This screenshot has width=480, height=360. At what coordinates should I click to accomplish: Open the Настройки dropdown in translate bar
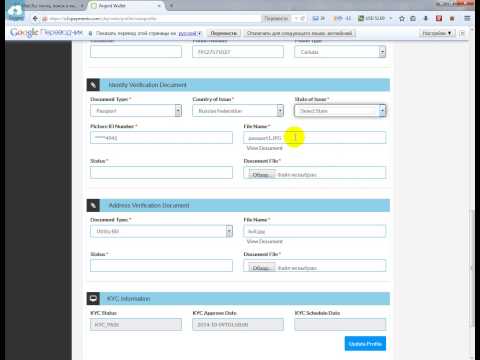click(437, 33)
